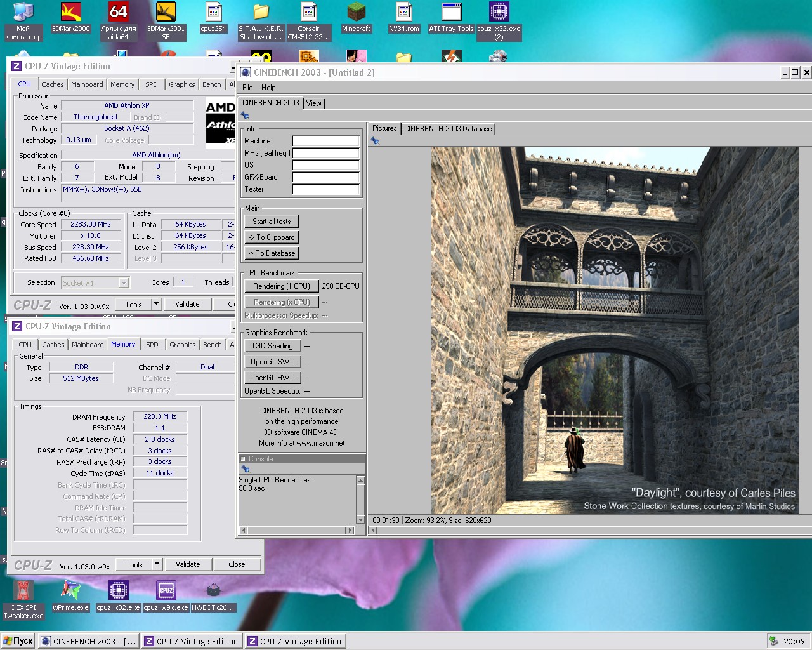Click console vertical scrollbar down arrow
This screenshot has height=650, width=812.
coord(361,520)
